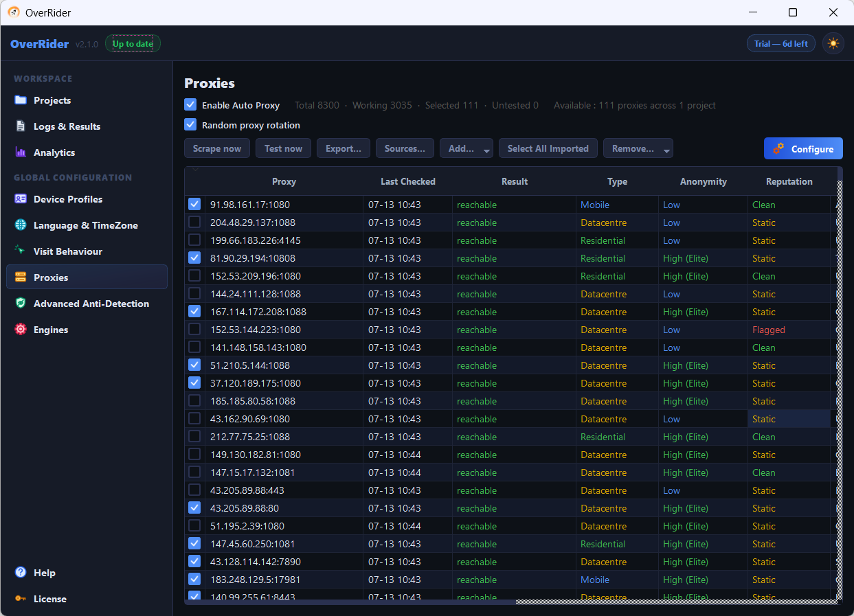Screen dimensions: 854x616
Task: Click the Flagged reputation cell
Action: [x=789, y=330]
